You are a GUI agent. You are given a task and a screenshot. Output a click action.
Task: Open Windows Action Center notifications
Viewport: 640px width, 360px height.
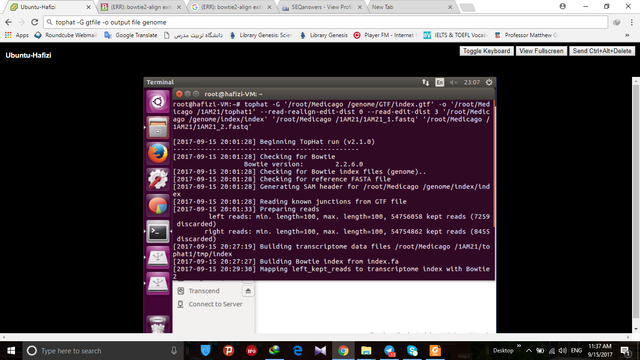click(x=625, y=351)
